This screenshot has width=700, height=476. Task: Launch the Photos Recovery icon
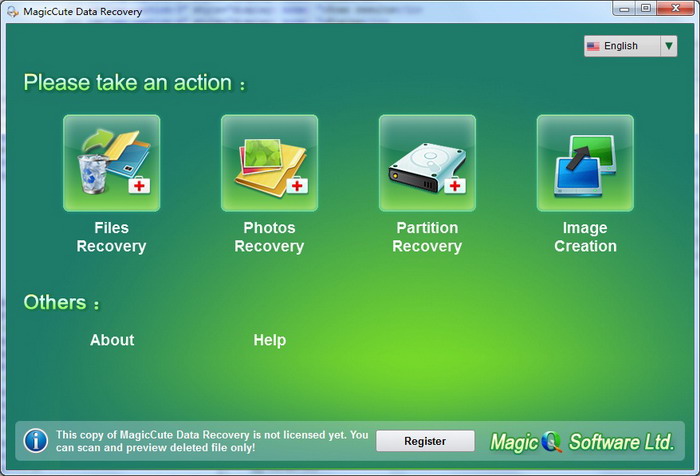click(x=269, y=163)
